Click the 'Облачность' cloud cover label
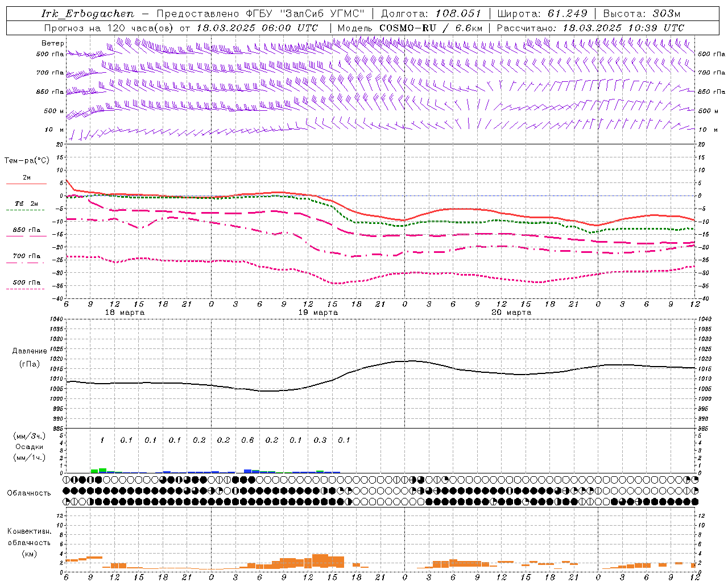728x582 pixels. point(29,493)
